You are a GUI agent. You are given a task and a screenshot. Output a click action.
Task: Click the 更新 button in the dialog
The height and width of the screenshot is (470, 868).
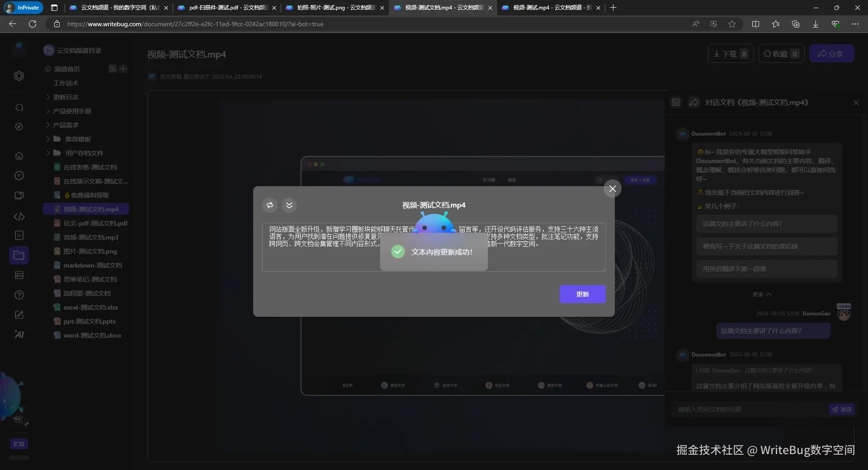583,294
